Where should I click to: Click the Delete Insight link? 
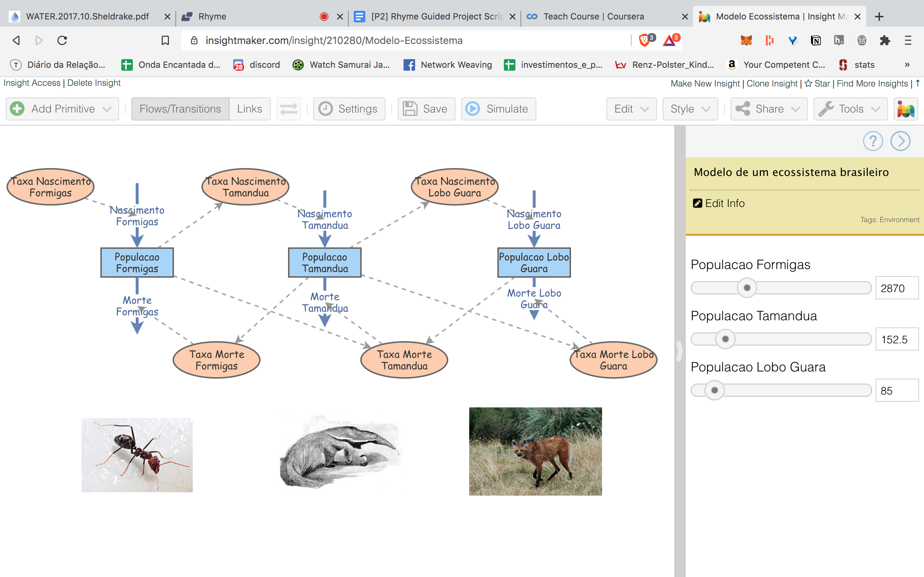click(x=94, y=83)
